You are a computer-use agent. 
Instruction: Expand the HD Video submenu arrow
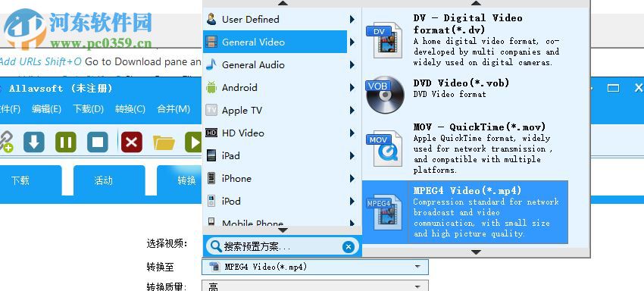(x=352, y=133)
